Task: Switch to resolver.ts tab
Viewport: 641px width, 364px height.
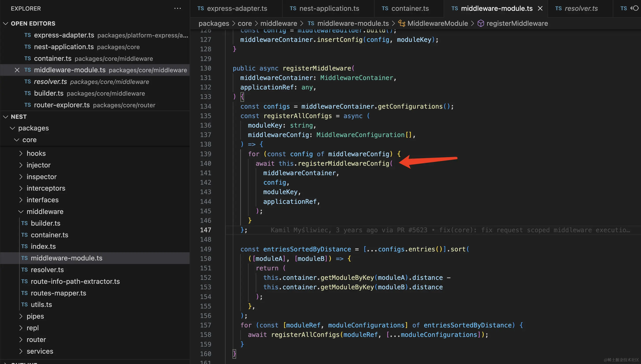Action: (580, 9)
